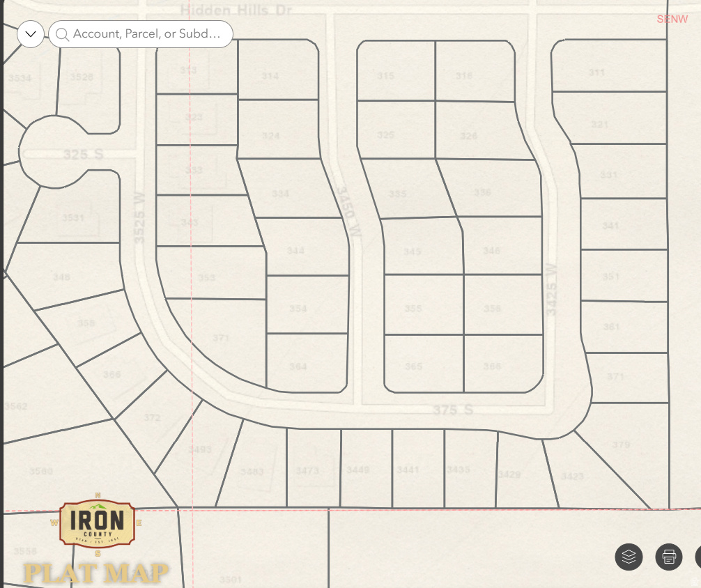Click parcel 3473 below 375 S
The height and width of the screenshot is (588, 701).
pos(307,471)
